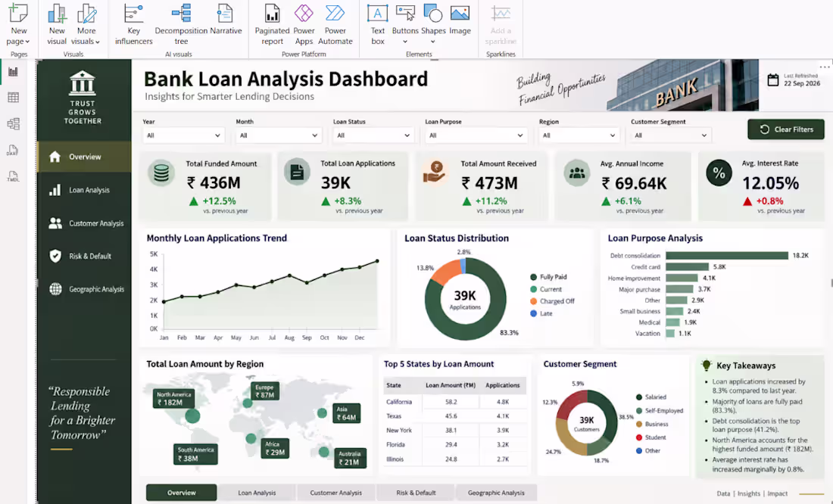
Task: Switch to Table view in left rail
Action: [x=14, y=98]
